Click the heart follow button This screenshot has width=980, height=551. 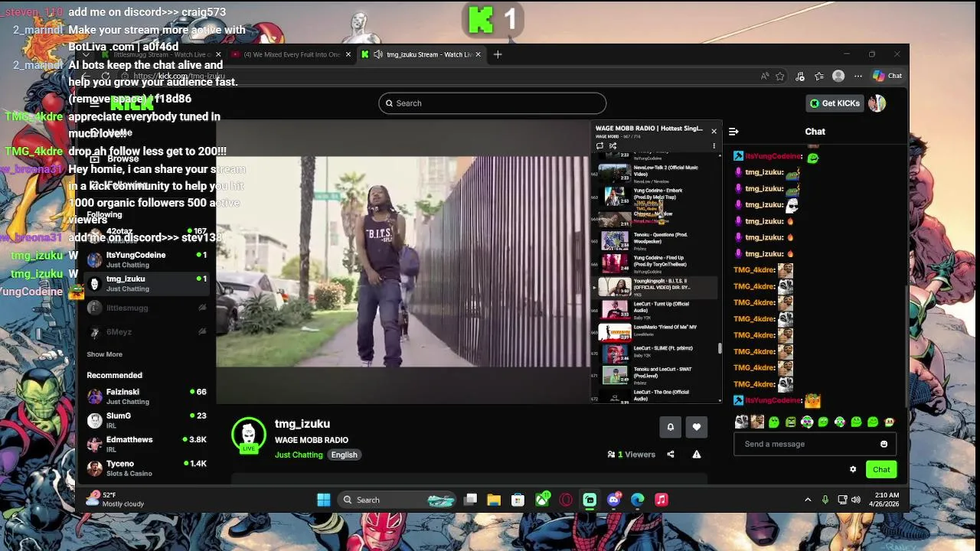tap(696, 427)
